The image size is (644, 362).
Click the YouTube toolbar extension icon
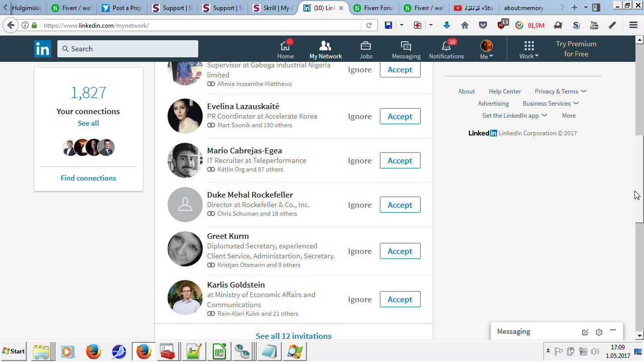594,25
